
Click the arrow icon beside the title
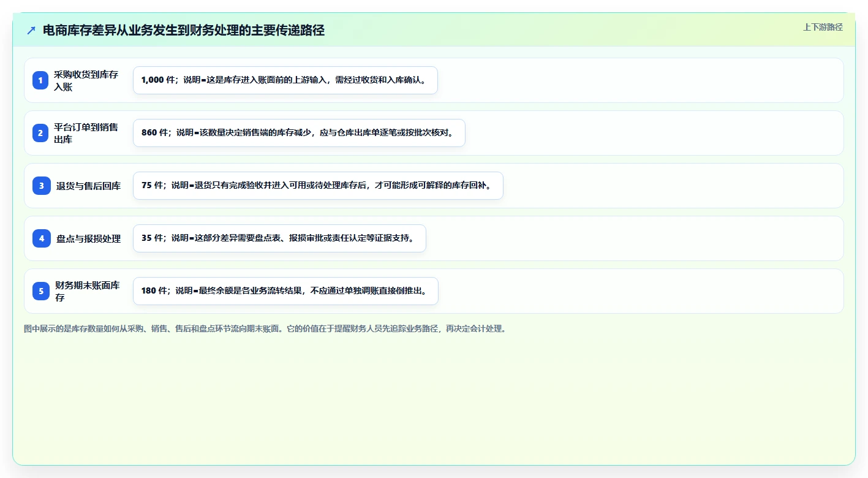click(x=31, y=31)
